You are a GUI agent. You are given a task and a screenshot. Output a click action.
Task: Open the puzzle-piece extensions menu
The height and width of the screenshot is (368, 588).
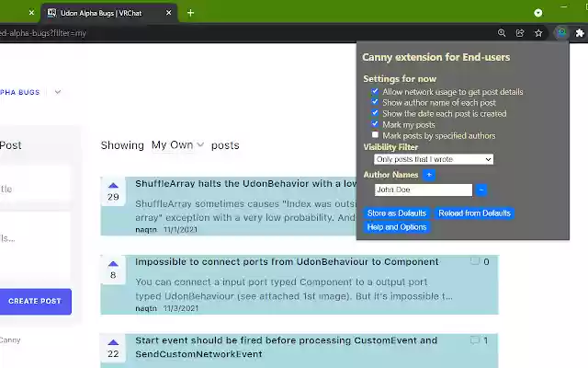(x=580, y=33)
